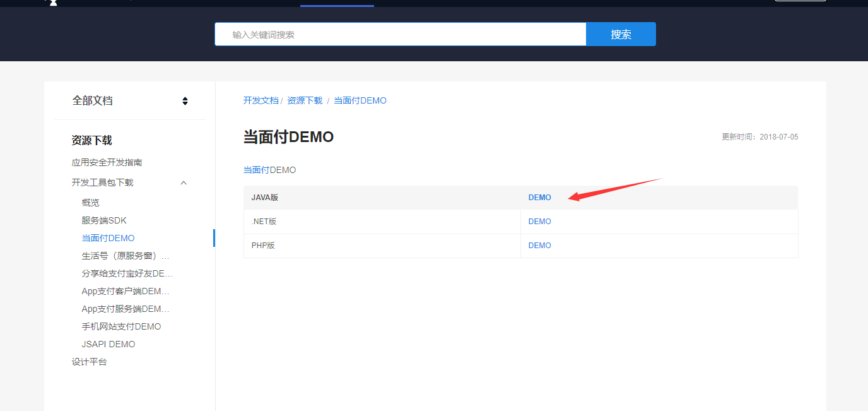Viewport: 868px width, 411px height.
Task: Go to 服务端SDK in sidebar
Action: coord(104,220)
